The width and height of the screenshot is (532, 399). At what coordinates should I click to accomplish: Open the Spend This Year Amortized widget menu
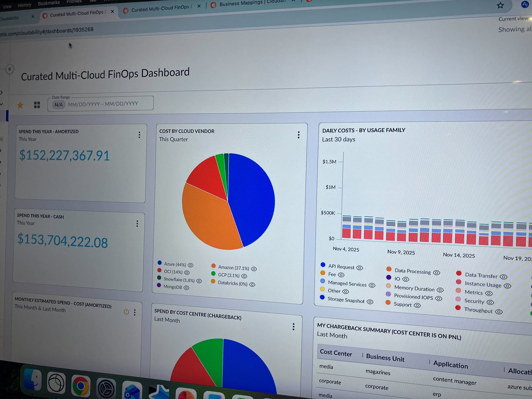coord(139,135)
